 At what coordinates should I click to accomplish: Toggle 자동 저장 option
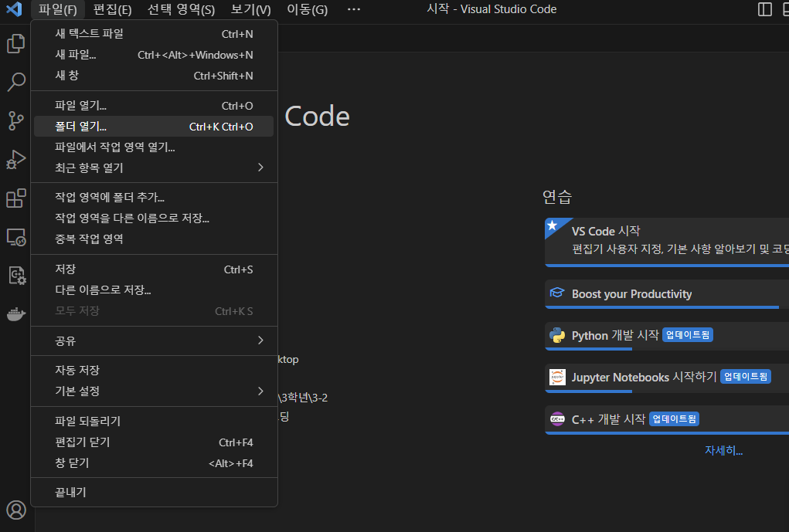(154, 370)
